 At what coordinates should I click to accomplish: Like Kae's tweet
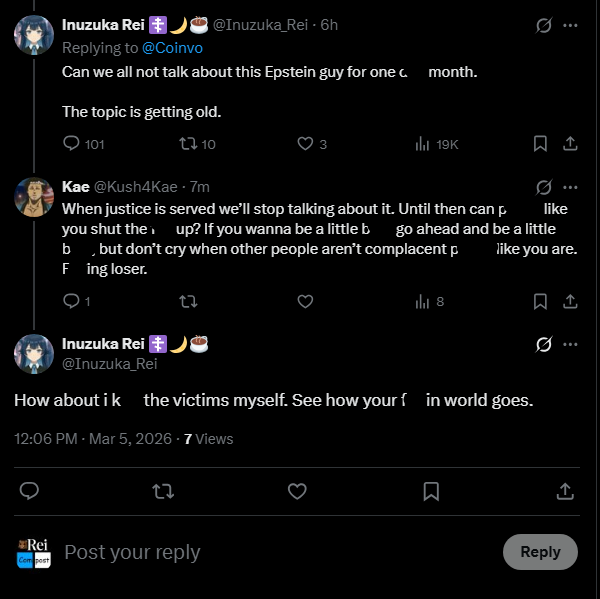pyautogui.click(x=305, y=302)
